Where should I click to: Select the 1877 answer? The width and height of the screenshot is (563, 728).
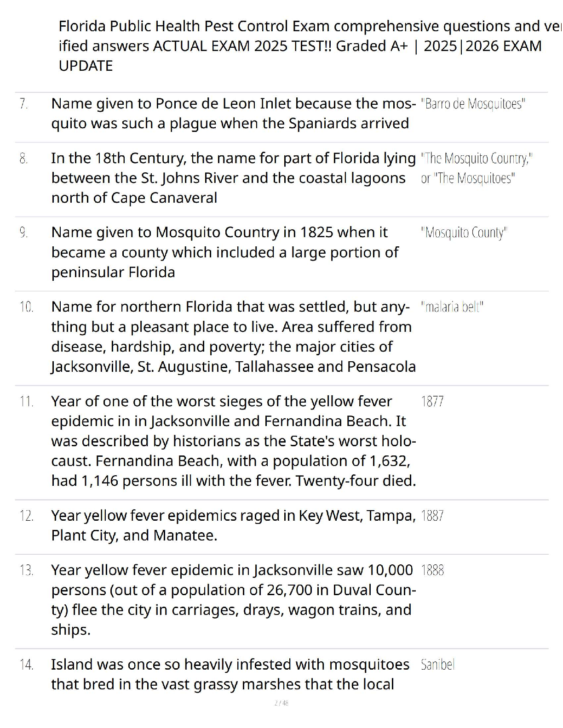coord(432,402)
